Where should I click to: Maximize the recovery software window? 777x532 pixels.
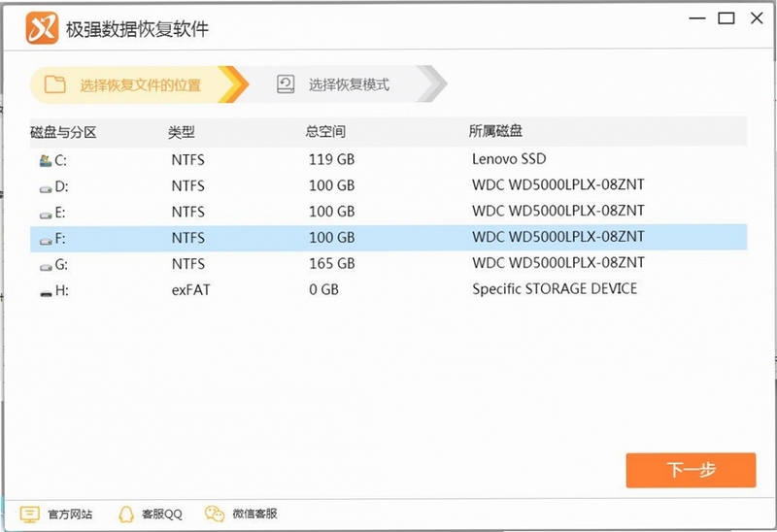pyautogui.click(x=726, y=18)
